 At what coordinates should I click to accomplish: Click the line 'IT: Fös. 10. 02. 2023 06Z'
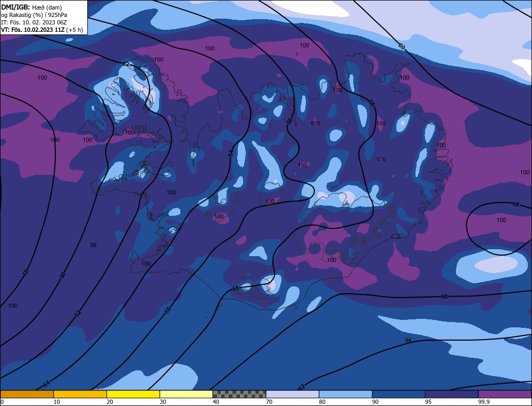tap(34, 22)
